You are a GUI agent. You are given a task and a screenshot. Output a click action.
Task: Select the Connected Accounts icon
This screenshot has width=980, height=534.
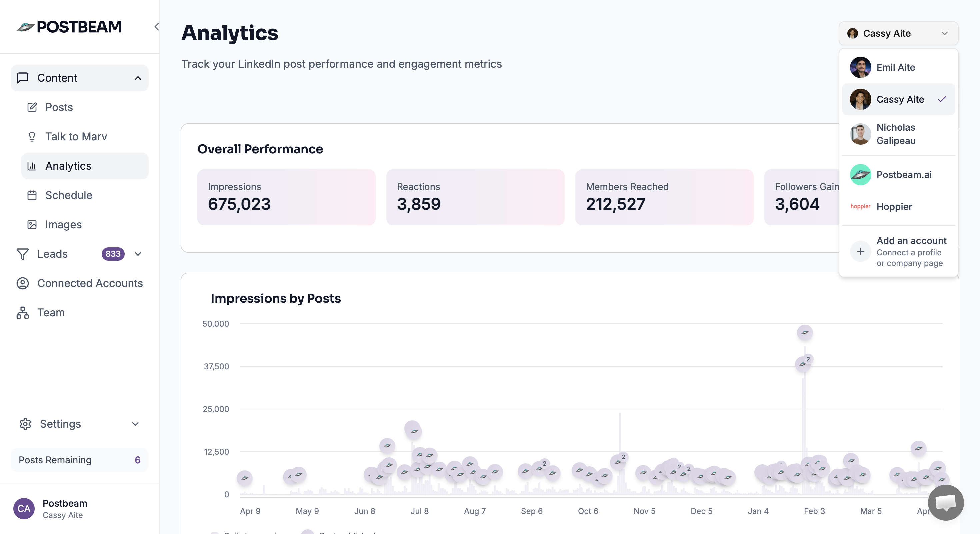pyautogui.click(x=23, y=283)
